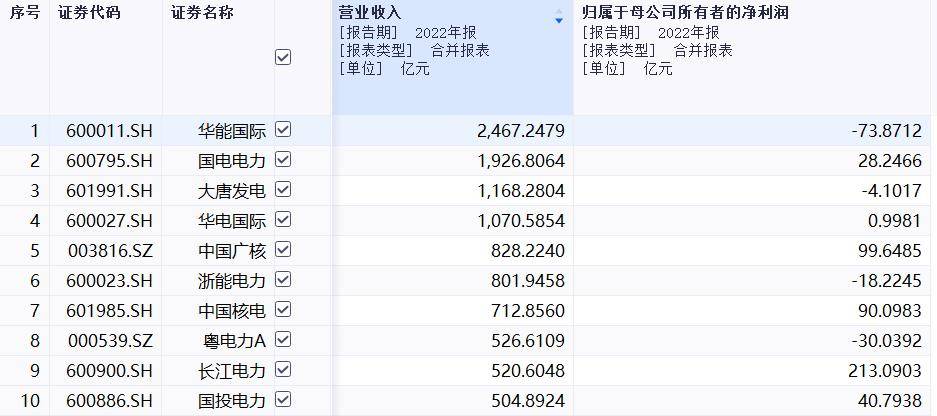The width and height of the screenshot is (937, 416).
Task: Click the stock name 华电国际
Action: tap(232, 221)
